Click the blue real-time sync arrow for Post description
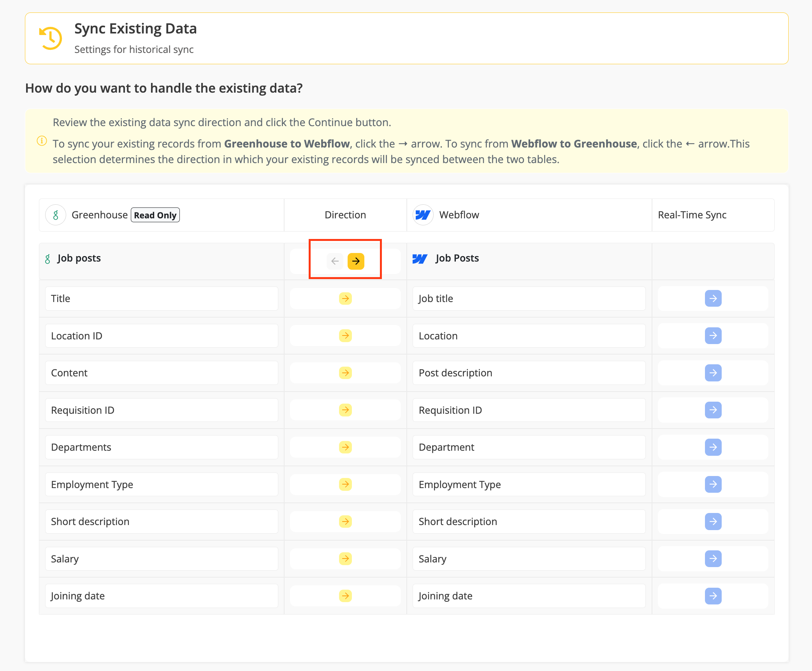Screen dimensions: 812x671 (713, 373)
